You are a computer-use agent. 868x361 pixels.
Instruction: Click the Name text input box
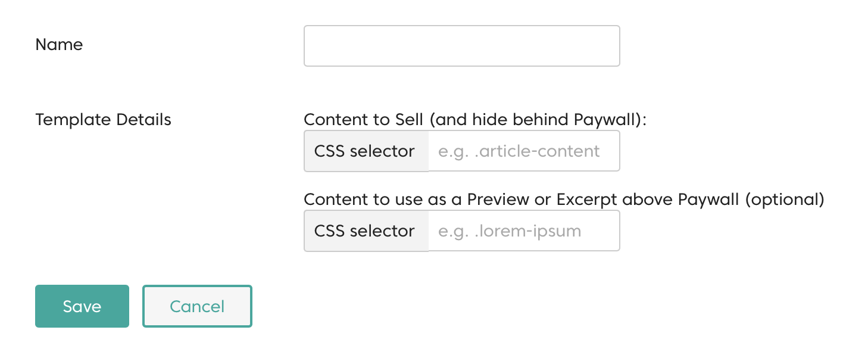pyautogui.click(x=461, y=46)
